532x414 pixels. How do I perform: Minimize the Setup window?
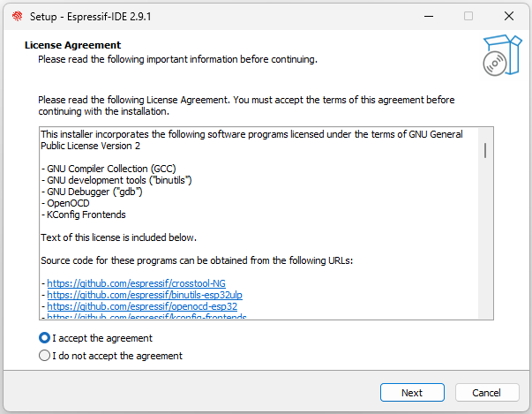429,16
